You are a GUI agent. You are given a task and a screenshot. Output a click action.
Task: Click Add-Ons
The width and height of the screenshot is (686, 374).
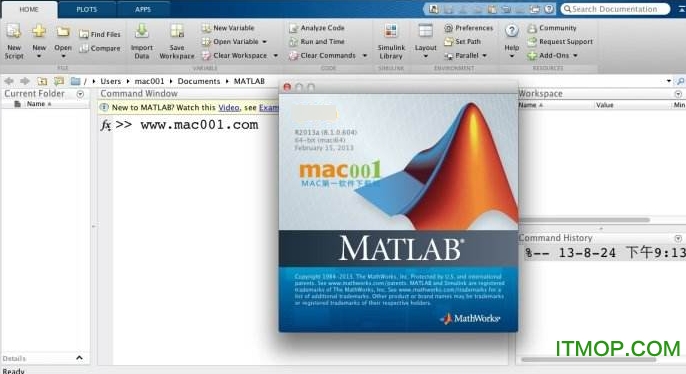(x=548, y=56)
